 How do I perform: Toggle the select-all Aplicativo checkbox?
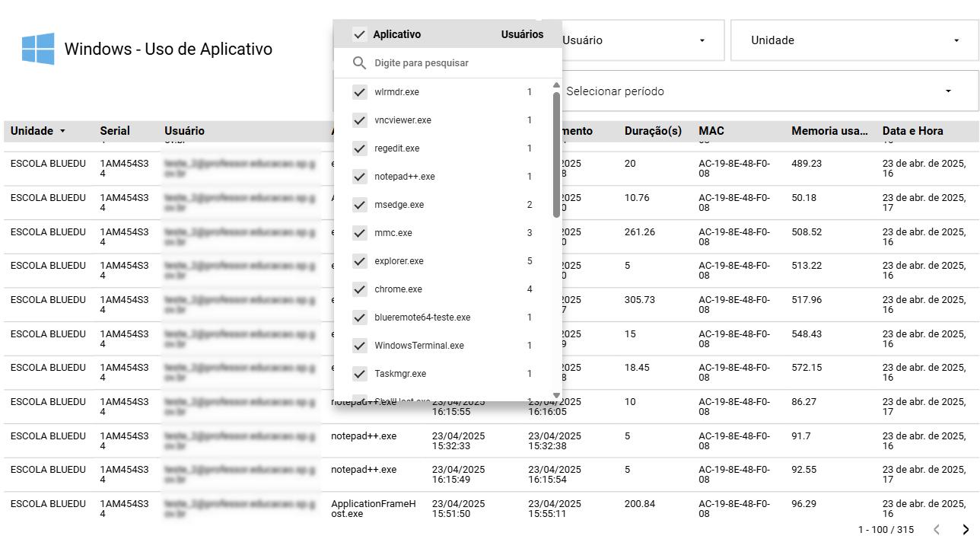tap(360, 34)
